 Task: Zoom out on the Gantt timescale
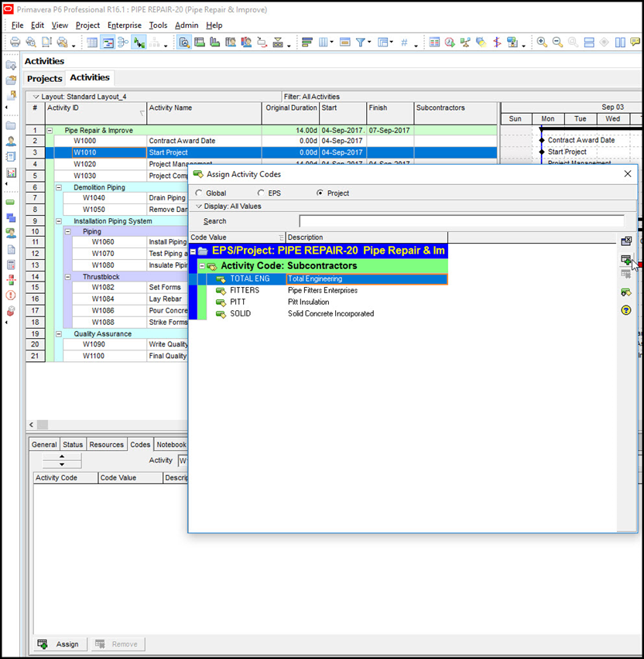coord(557,42)
